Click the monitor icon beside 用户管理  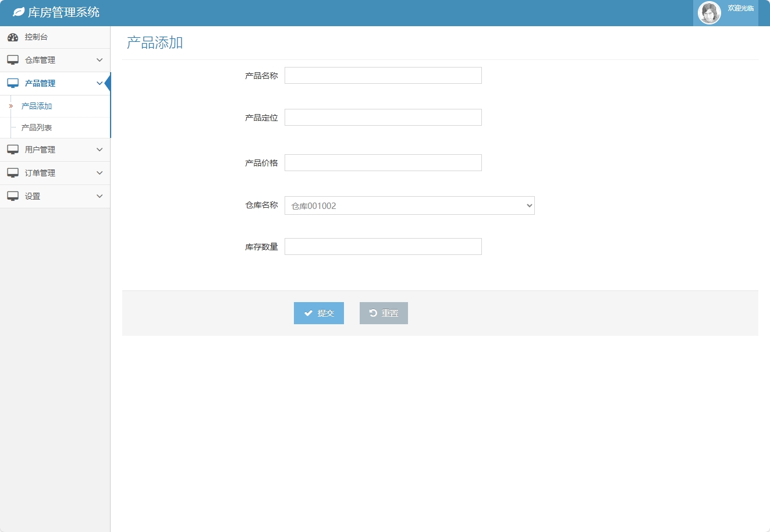click(x=12, y=150)
